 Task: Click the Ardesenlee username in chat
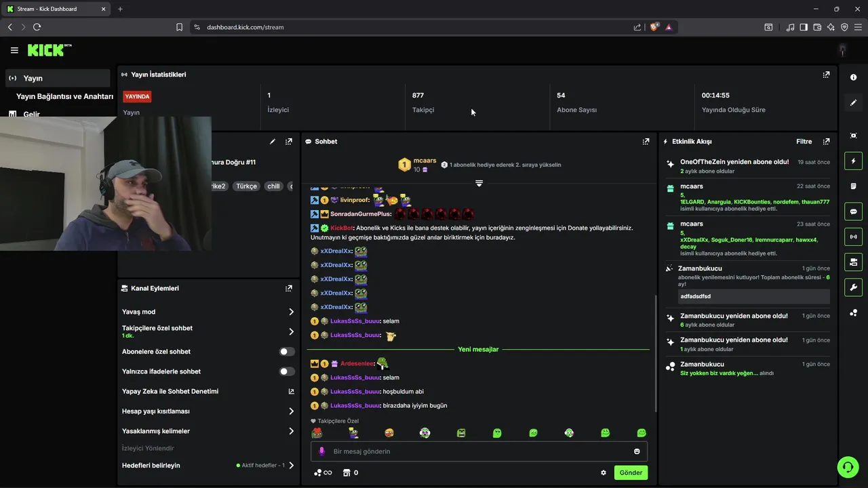coord(357,364)
